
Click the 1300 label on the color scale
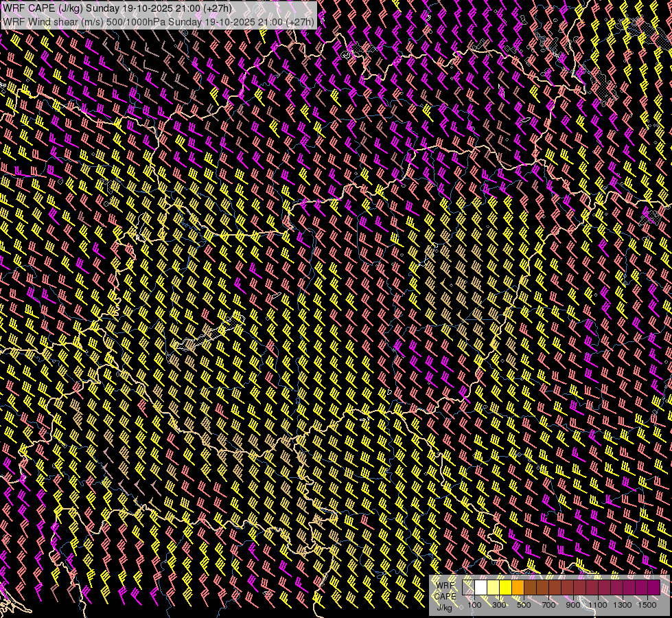click(x=623, y=605)
